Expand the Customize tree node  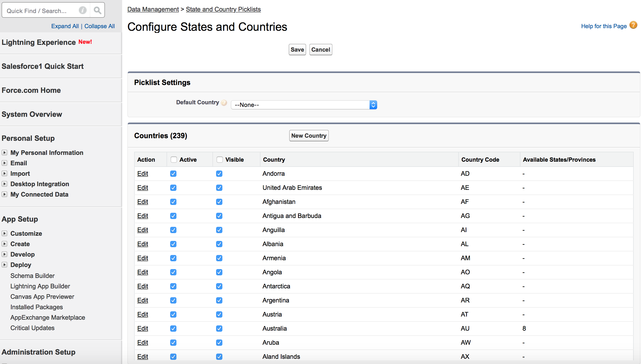coord(4,233)
